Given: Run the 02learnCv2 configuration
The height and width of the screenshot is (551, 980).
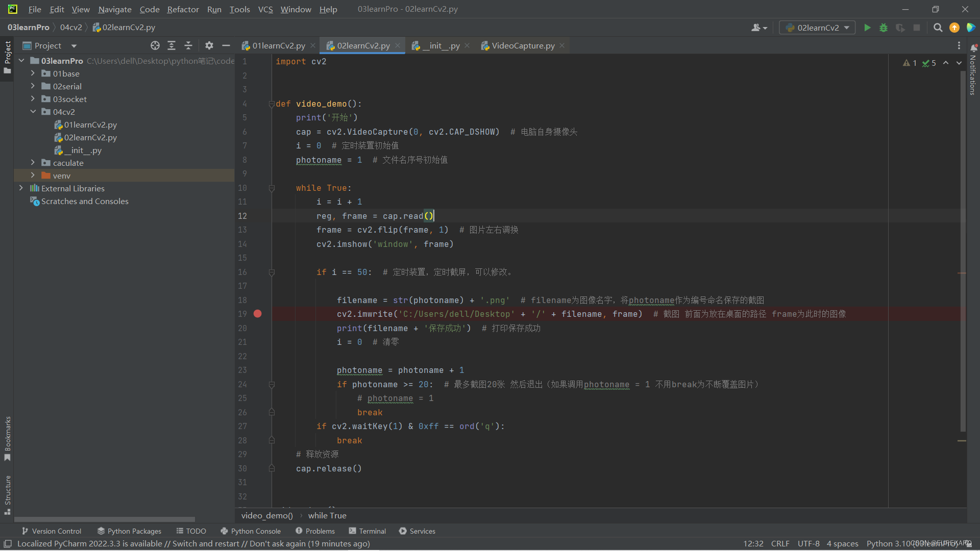Looking at the screenshot, I should (x=867, y=28).
